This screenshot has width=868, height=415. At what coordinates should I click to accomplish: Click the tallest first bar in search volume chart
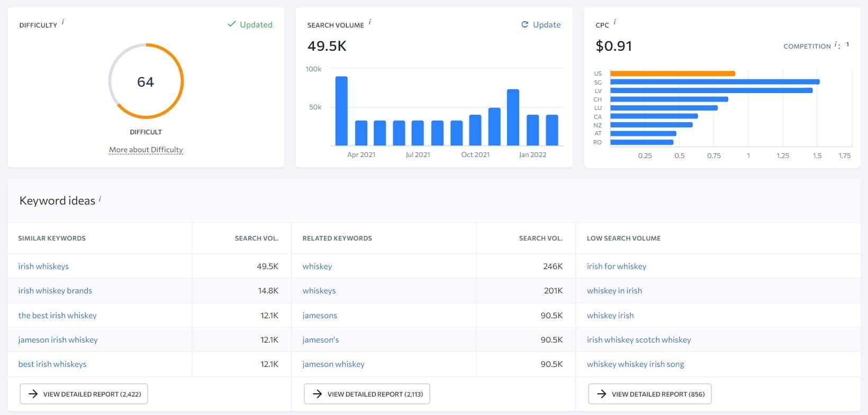[x=341, y=111]
